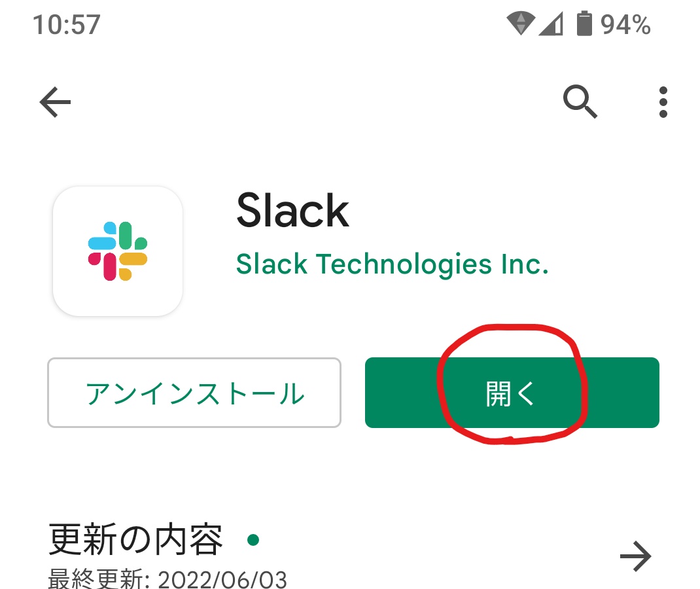Viewport: 700px width, 589px height.
Task: Open the 更新の内容 section heading
Action: [135, 539]
